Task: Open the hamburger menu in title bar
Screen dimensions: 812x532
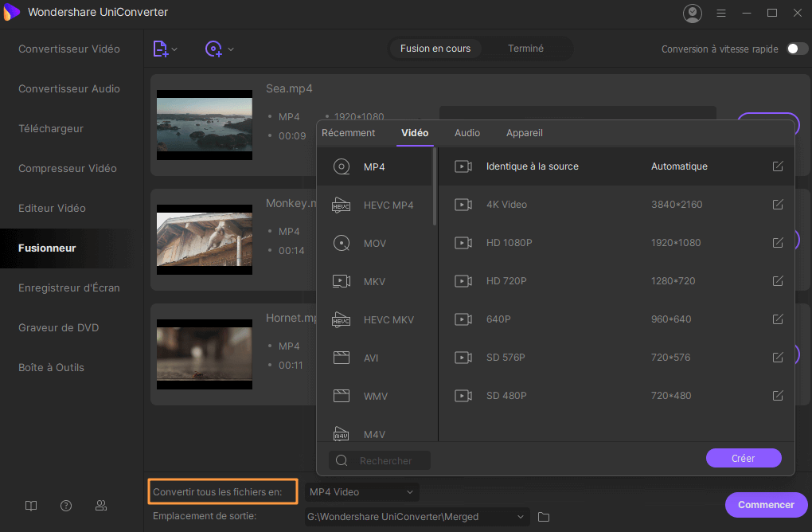Action: (x=721, y=14)
